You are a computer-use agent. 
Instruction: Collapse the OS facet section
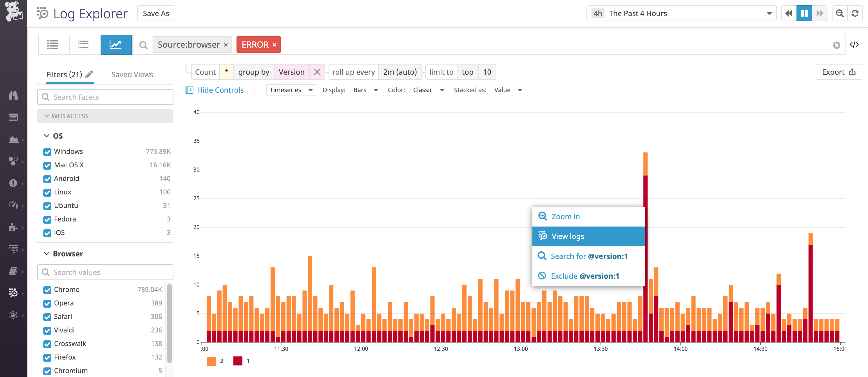coord(46,136)
